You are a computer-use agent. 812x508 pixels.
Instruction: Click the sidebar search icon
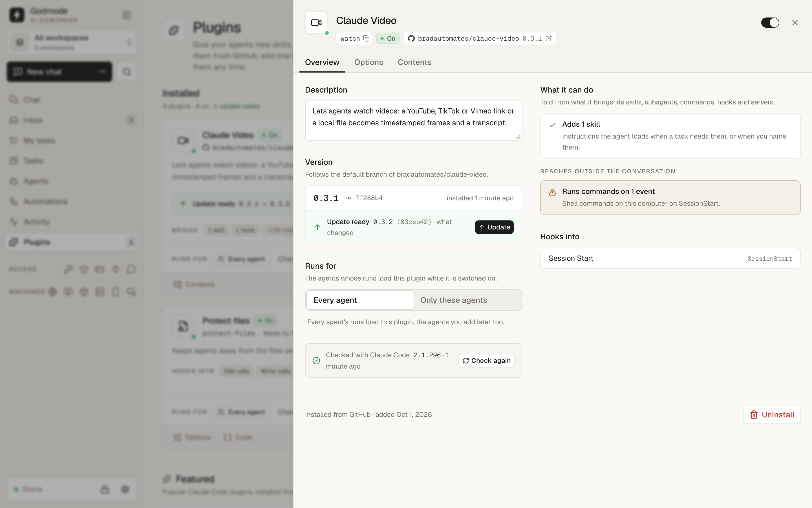coord(127,72)
